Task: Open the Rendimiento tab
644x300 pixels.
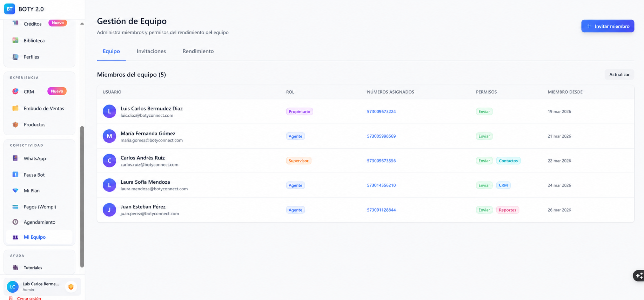Action: click(x=198, y=51)
